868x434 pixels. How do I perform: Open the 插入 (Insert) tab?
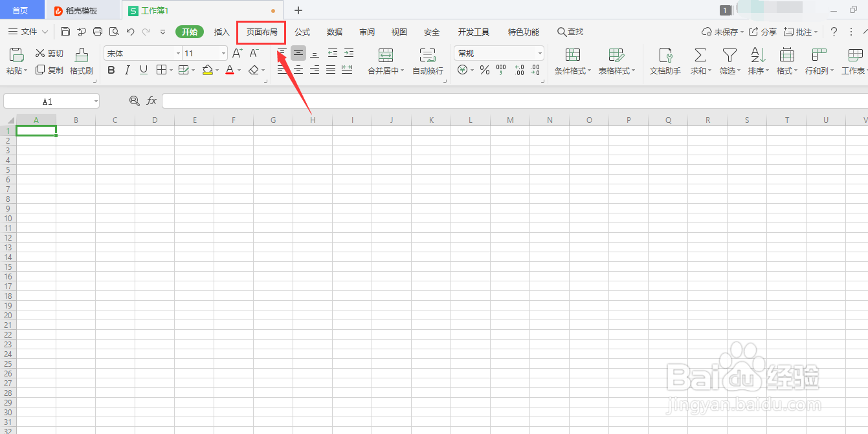click(x=221, y=31)
